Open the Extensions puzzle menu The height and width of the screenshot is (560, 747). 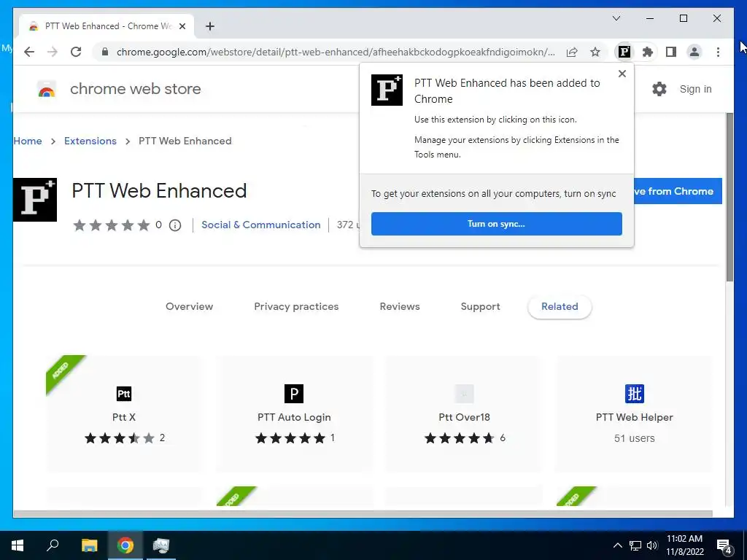pos(648,52)
